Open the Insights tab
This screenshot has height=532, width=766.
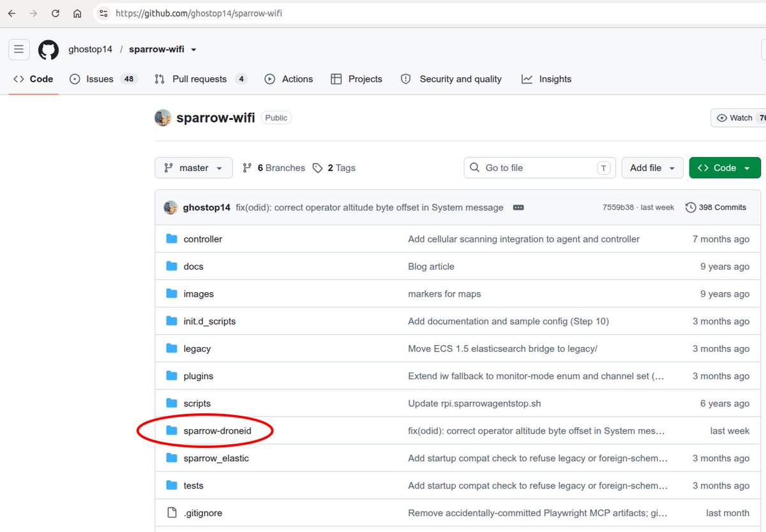pos(546,79)
